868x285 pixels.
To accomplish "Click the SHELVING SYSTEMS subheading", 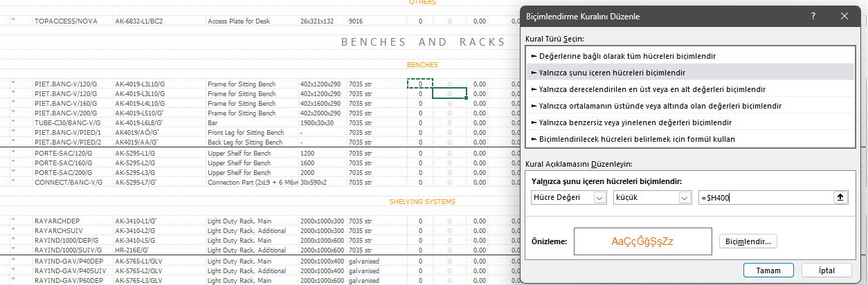I will [422, 202].
